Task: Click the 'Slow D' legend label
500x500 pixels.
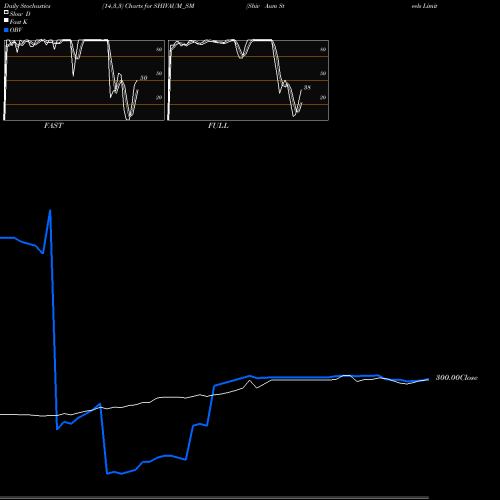Action: click(x=20, y=14)
